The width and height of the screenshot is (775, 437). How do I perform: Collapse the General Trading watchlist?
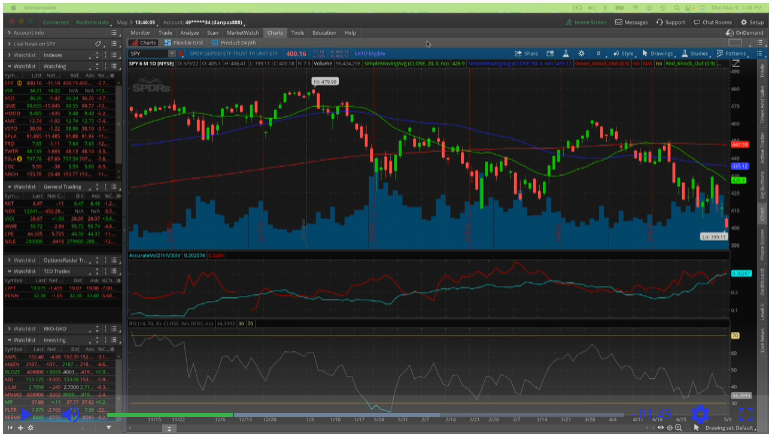9,187
